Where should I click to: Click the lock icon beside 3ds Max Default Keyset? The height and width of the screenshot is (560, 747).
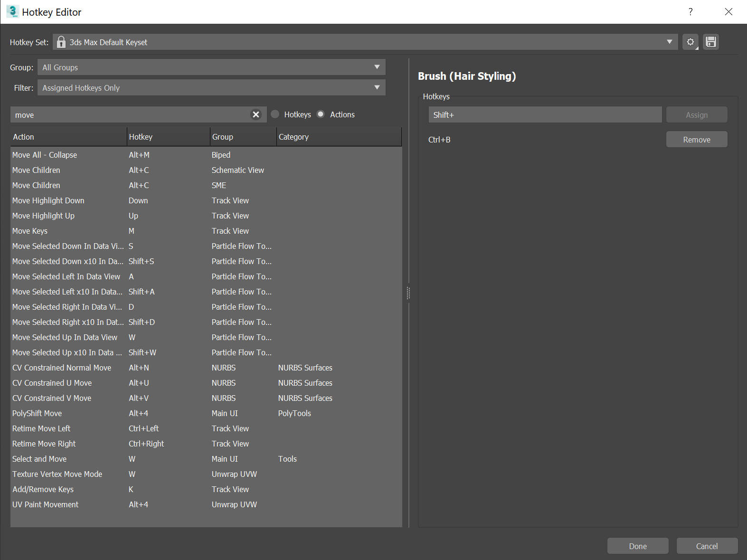click(61, 42)
